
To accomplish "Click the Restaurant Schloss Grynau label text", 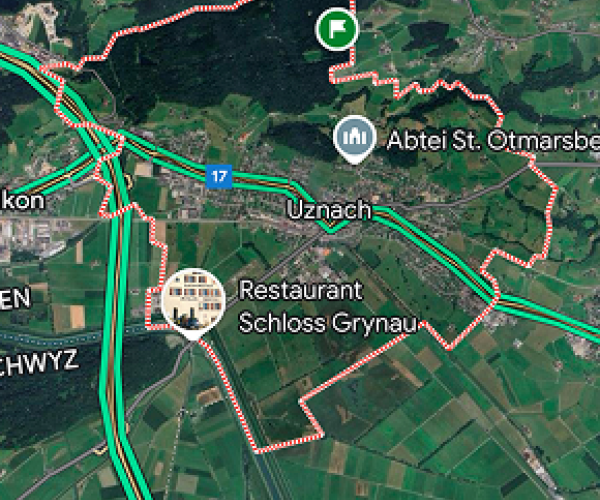I will (x=328, y=306).
